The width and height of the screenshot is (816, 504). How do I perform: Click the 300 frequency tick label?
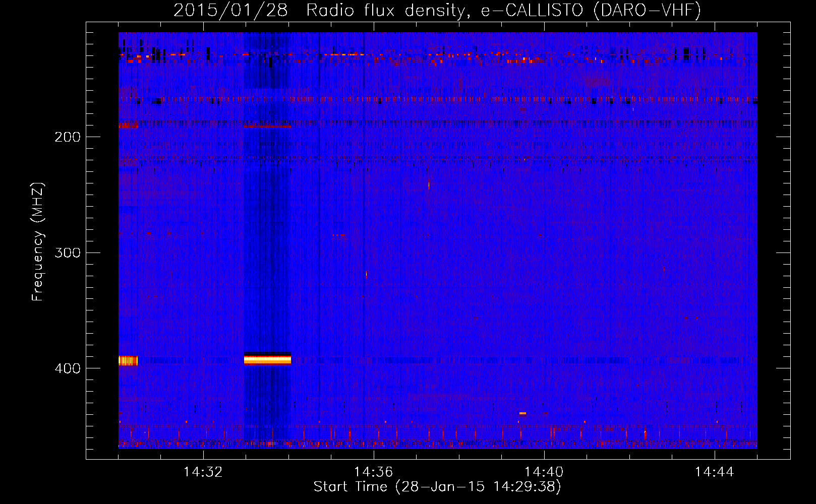tap(68, 253)
